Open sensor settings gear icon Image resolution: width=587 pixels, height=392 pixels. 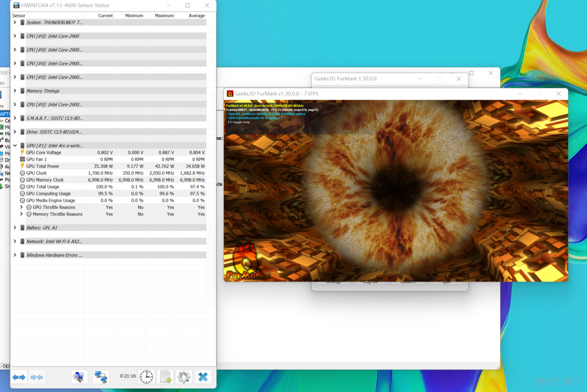pos(184,377)
